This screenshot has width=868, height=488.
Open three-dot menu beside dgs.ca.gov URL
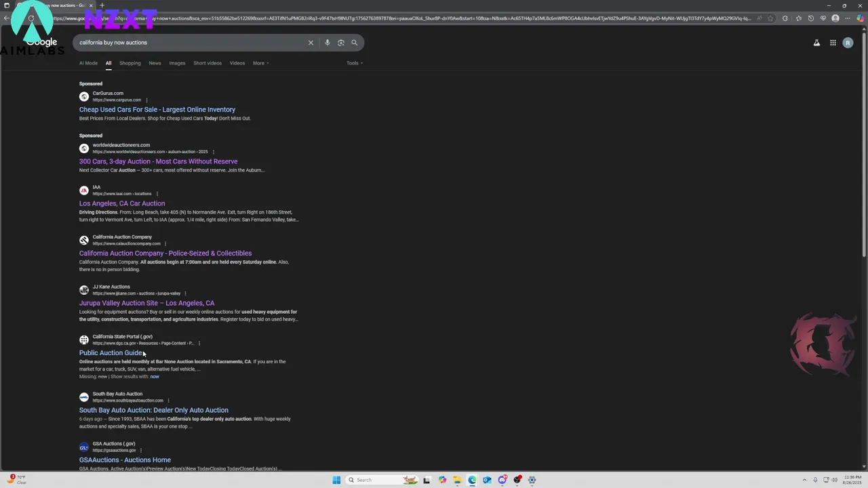click(x=199, y=344)
